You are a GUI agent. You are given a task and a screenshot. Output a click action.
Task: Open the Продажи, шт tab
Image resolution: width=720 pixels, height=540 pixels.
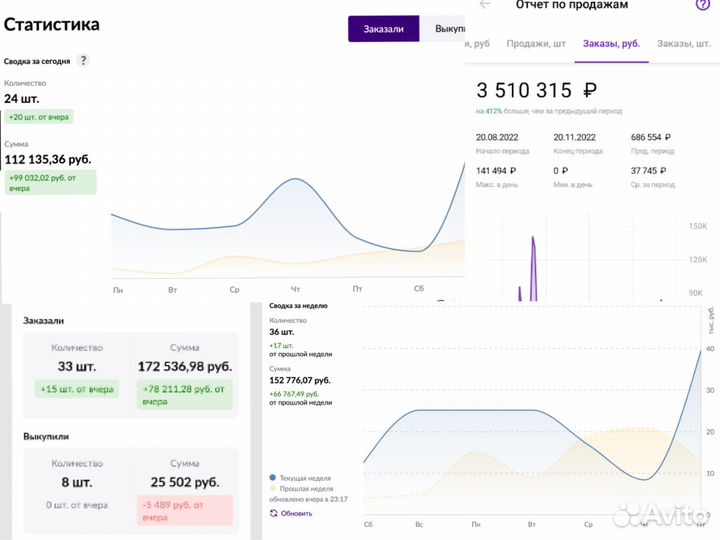536,43
